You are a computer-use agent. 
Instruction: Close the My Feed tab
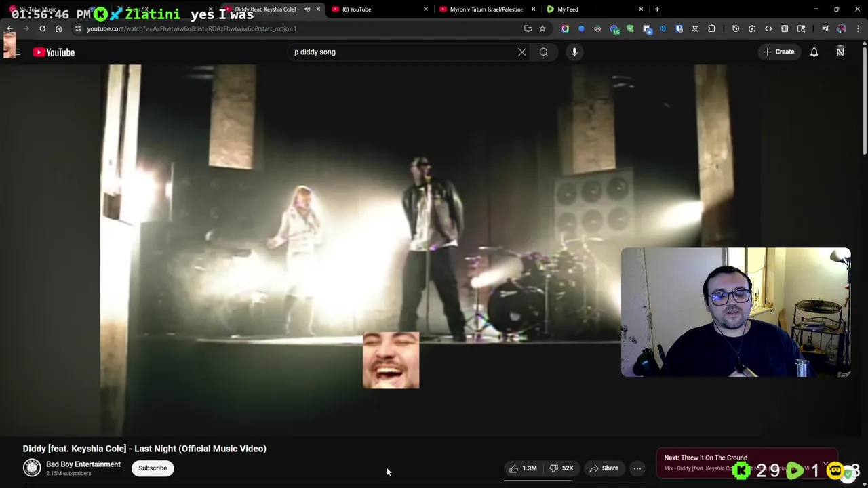[641, 9]
